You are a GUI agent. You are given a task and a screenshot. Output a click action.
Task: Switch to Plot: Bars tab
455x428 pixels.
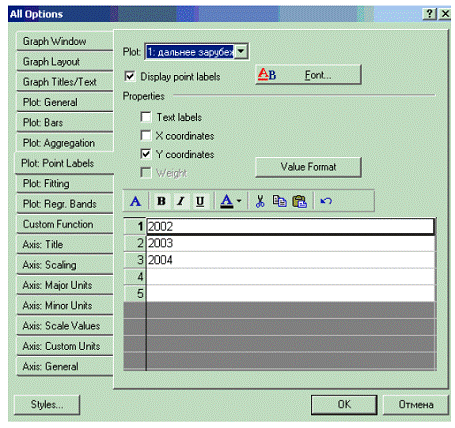coord(65,122)
